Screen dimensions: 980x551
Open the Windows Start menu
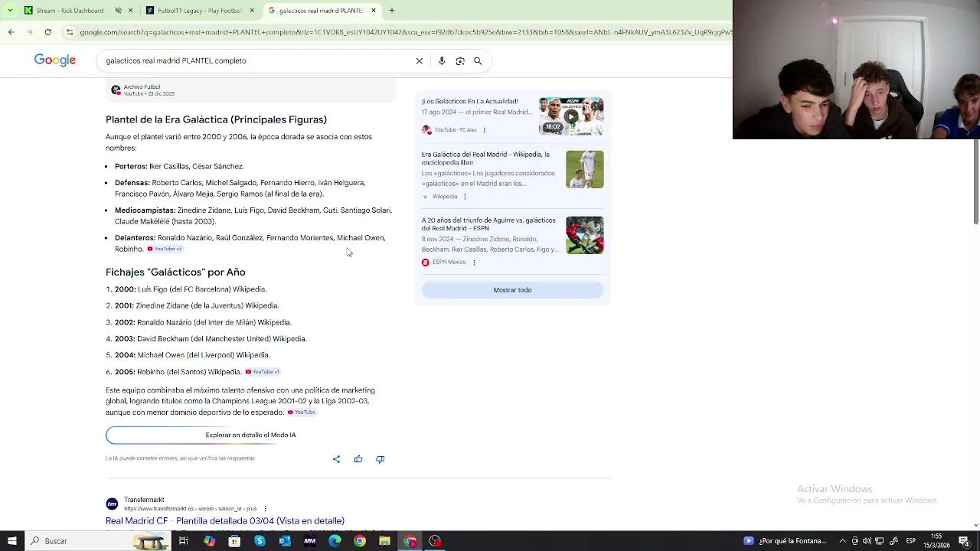click(11, 541)
